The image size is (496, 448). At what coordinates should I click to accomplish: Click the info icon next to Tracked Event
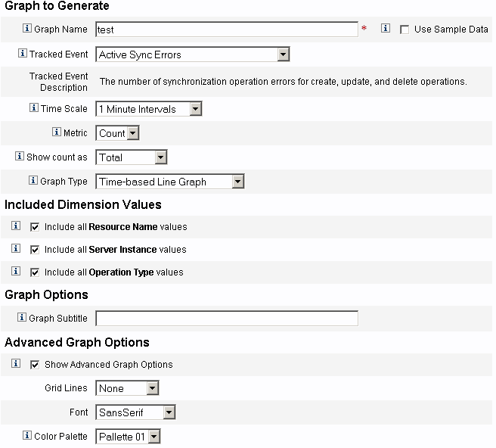pyautogui.click(x=22, y=54)
